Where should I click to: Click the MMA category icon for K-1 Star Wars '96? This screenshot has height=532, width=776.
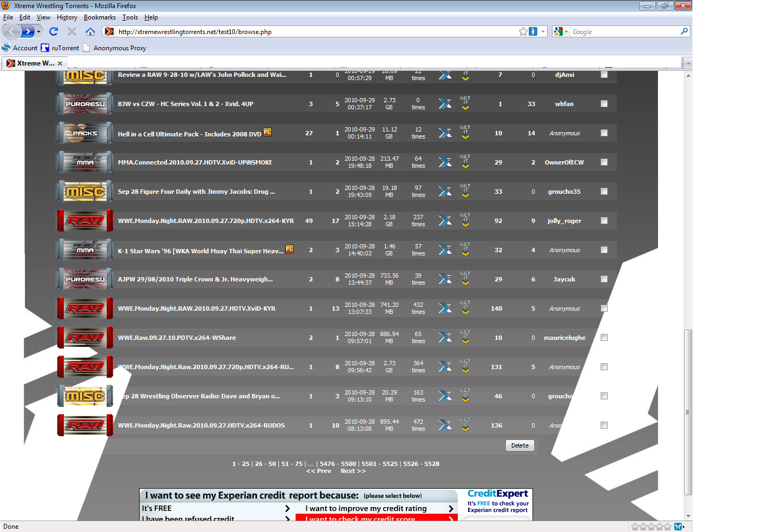(85, 250)
